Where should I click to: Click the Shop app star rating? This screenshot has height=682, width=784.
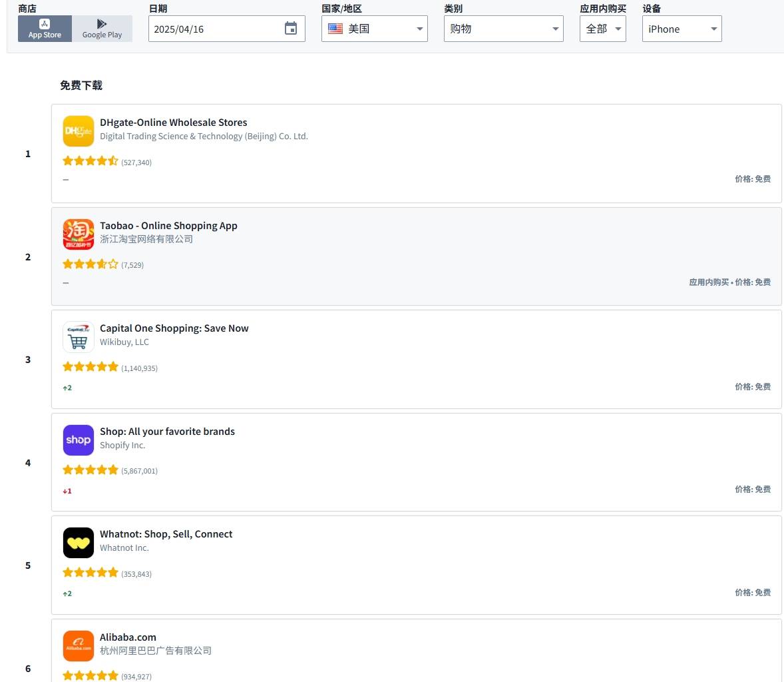click(x=91, y=470)
